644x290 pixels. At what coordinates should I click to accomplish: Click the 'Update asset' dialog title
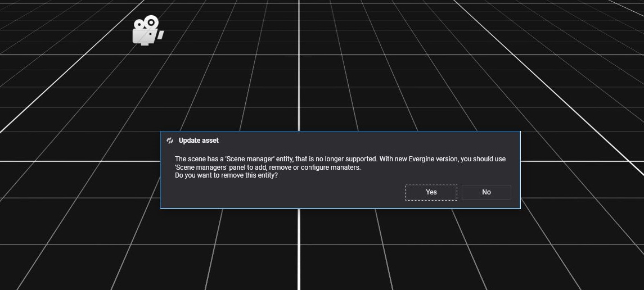[x=199, y=141]
